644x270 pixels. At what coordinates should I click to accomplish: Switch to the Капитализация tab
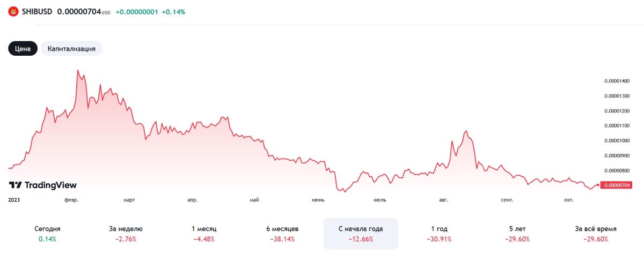point(71,48)
